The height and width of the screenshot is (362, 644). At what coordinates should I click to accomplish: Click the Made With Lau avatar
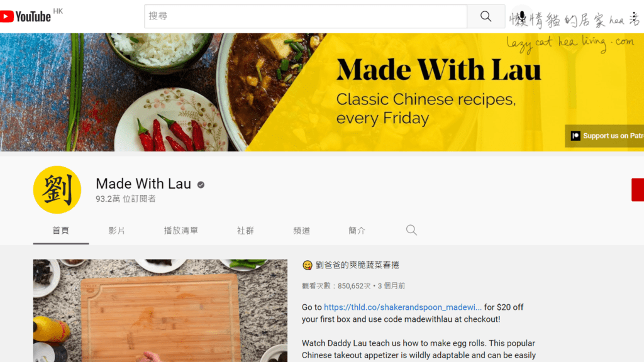(x=57, y=190)
